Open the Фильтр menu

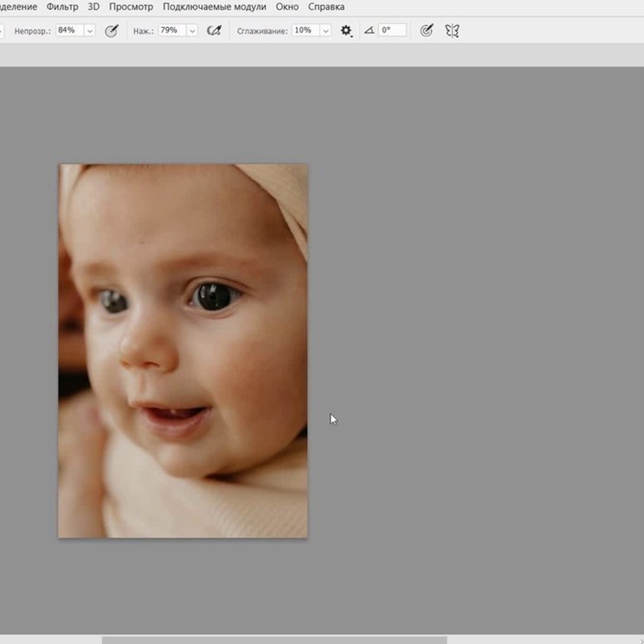click(62, 7)
